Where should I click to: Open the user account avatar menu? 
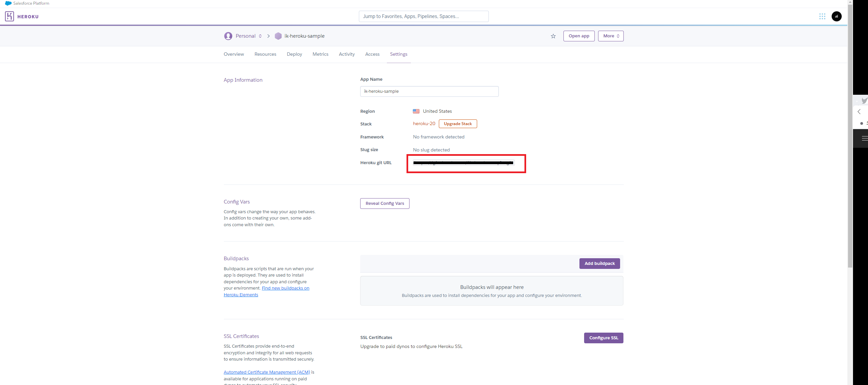tap(837, 16)
